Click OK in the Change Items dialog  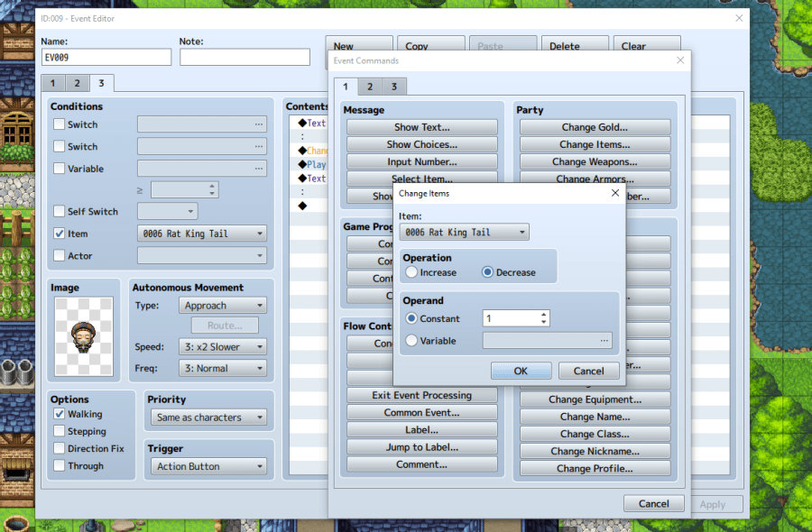pos(521,371)
